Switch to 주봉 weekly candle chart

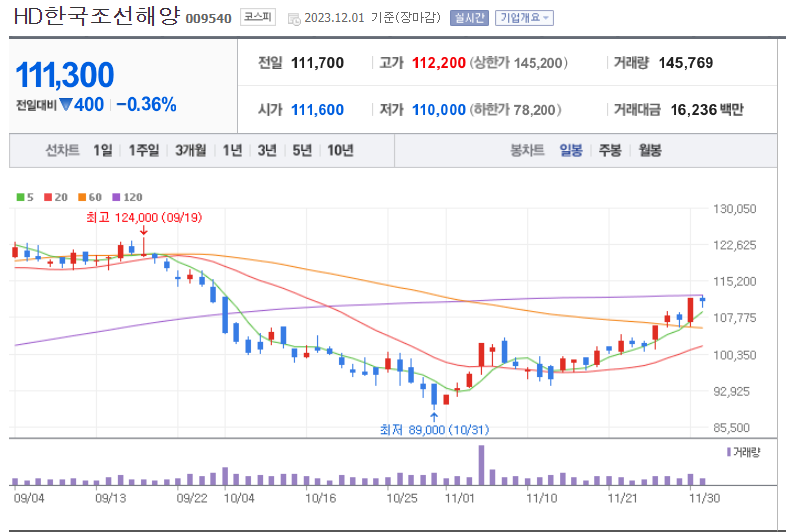click(x=610, y=151)
